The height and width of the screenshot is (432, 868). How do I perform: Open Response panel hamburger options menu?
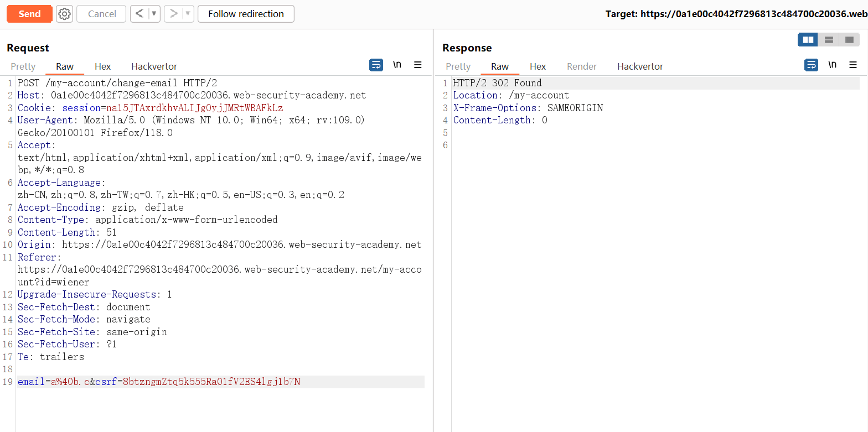[853, 65]
